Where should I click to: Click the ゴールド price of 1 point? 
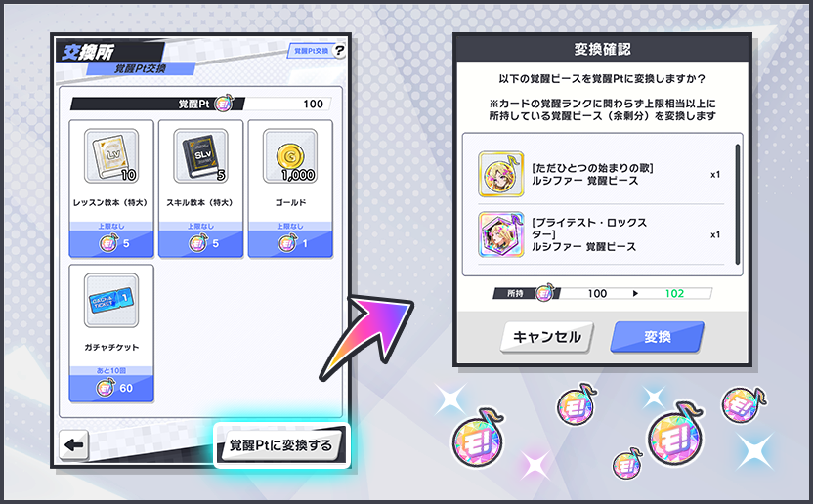tap(290, 243)
